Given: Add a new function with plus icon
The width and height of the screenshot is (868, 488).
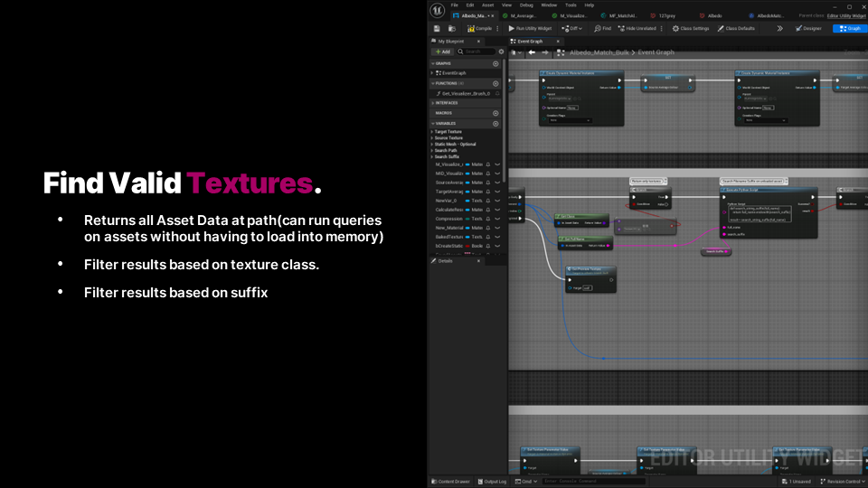Looking at the screenshot, I should 496,83.
